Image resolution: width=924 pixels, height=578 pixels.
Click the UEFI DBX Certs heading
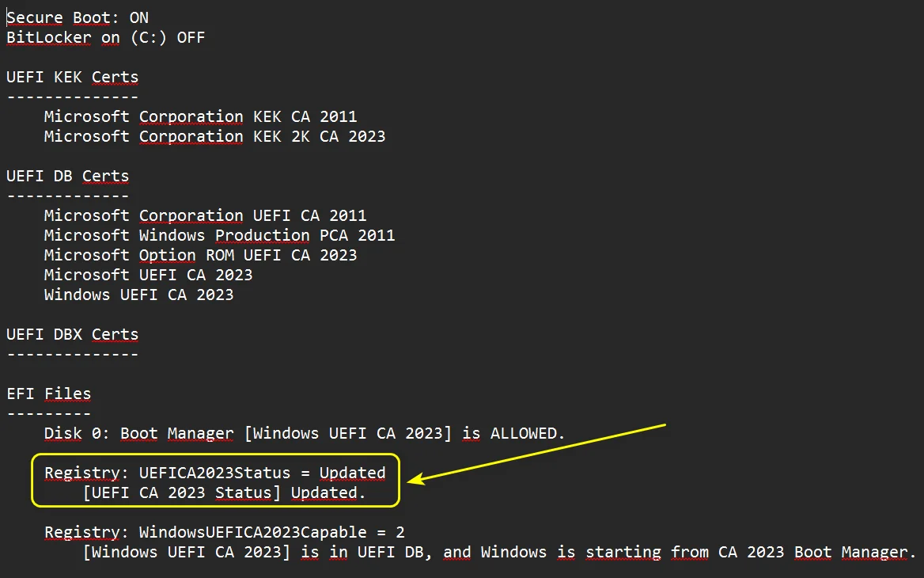click(73, 334)
